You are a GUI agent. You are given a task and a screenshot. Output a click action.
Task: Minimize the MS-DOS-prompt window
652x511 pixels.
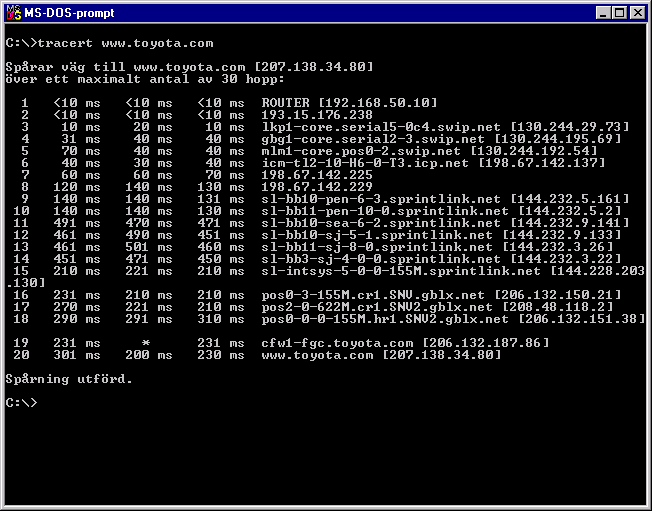[x=603, y=13]
